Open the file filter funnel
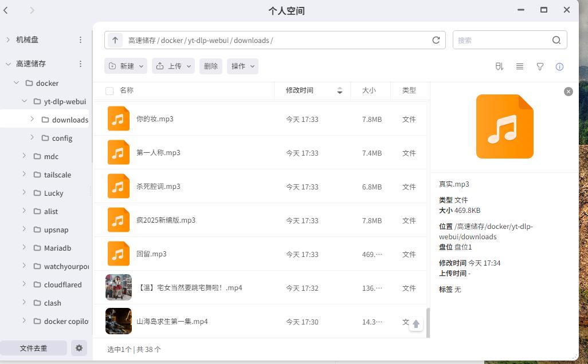Screen dimensions: 588x364 pos(540,66)
